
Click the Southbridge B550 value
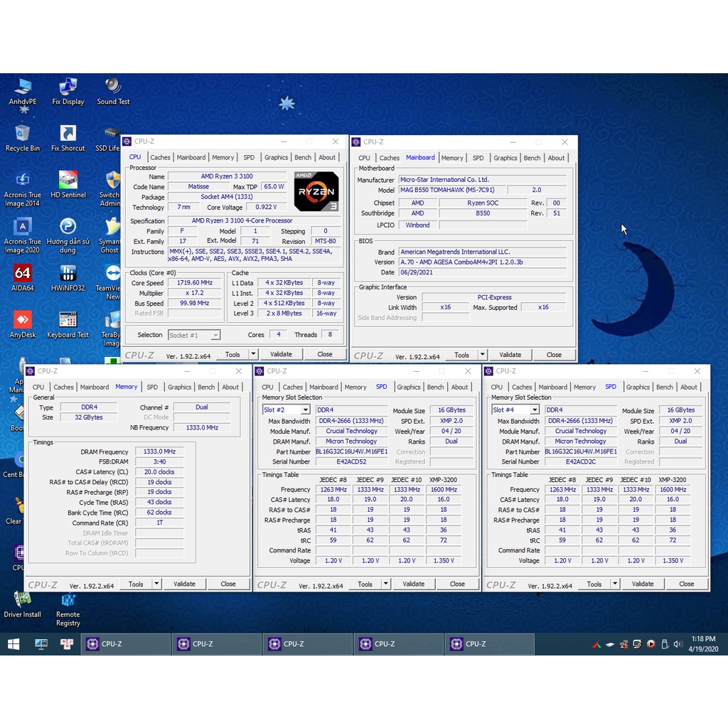coord(483,213)
